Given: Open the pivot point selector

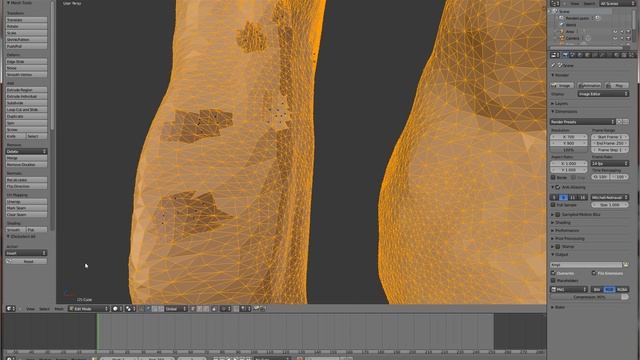Looking at the screenshot, I should pos(130,309).
